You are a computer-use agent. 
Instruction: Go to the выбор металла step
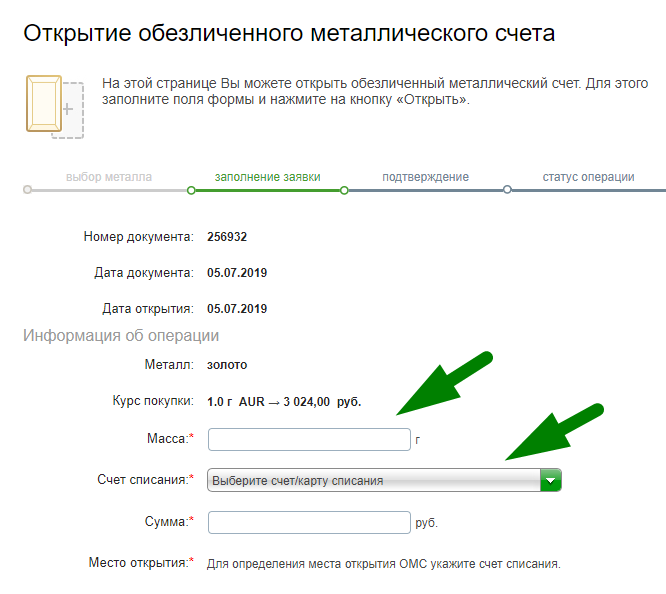click(x=109, y=177)
